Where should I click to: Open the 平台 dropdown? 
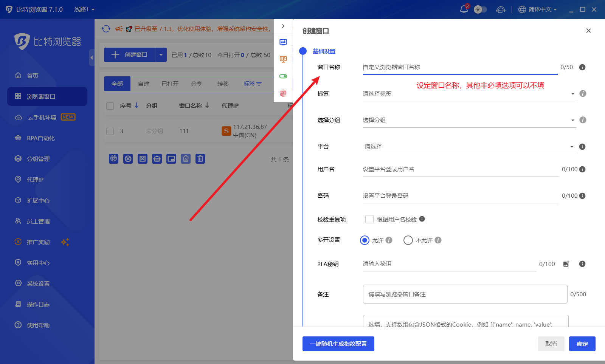pyautogui.click(x=470, y=147)
